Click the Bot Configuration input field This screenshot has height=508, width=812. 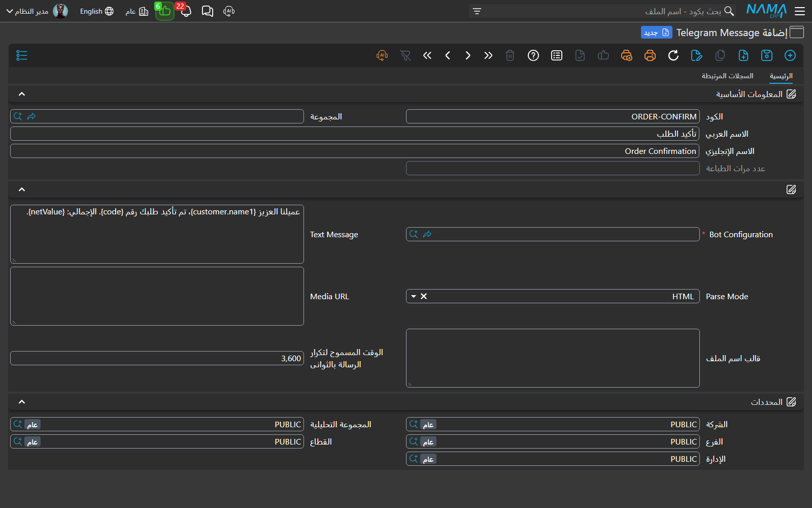point(553,234)
